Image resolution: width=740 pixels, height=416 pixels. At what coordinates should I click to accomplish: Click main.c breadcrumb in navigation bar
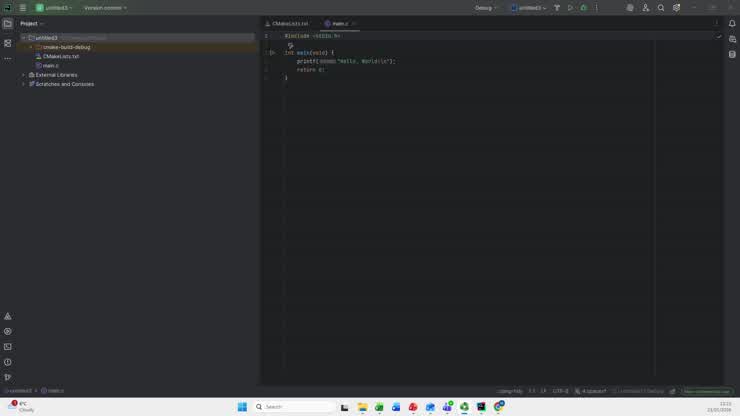(x=52, y=391)
